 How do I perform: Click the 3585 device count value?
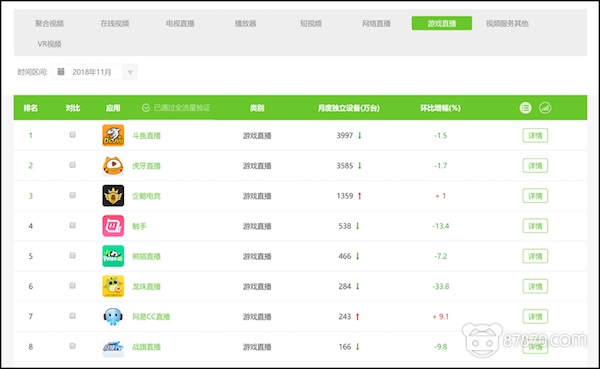pyautogui.click(x=345, y=166)
